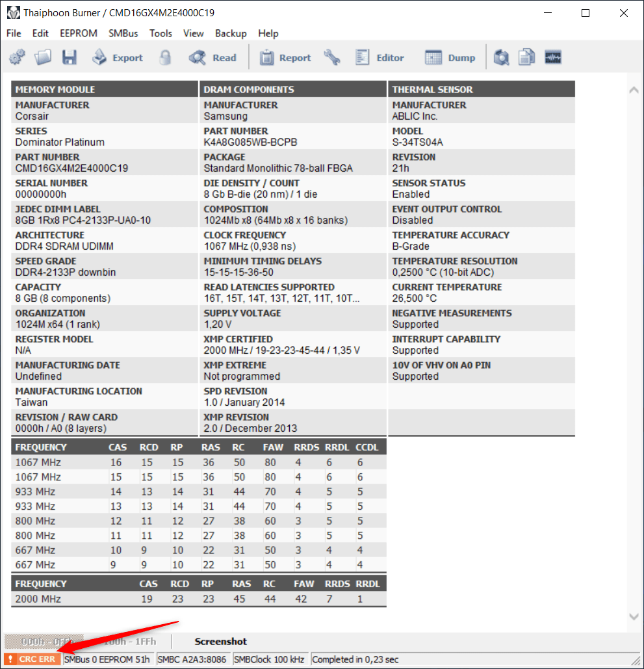Click the open folder toolbar icon
This screenshot has width=644, height=669.
pyautogui.click(x=43, y=57)
